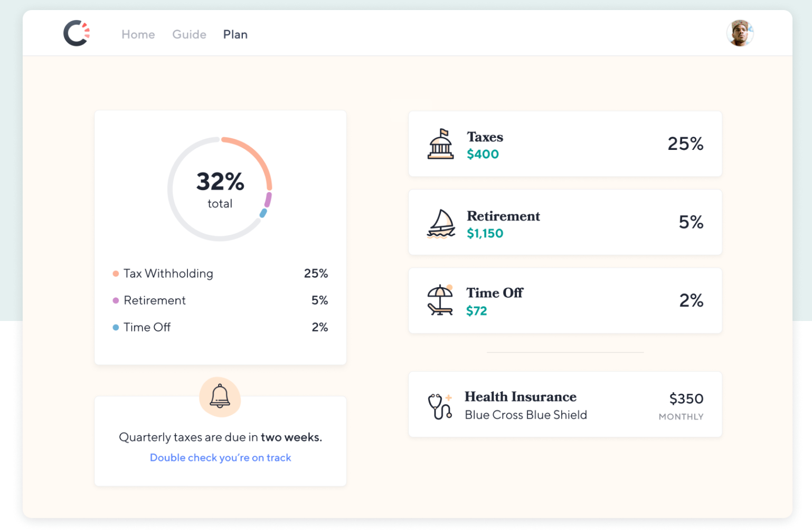Click the orange Tax Withholding legend dot
Screen dimensions: 812x530
coord(116,273)
